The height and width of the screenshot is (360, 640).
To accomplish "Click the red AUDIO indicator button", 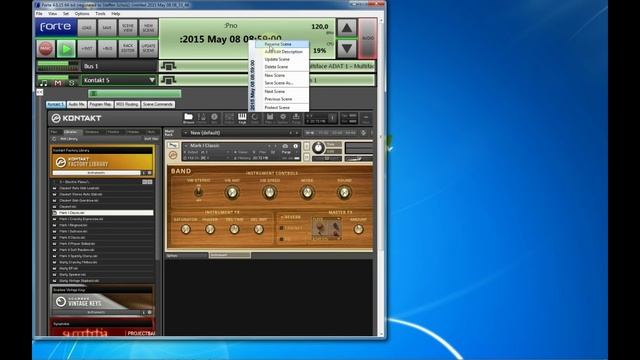I will [368, 38].
